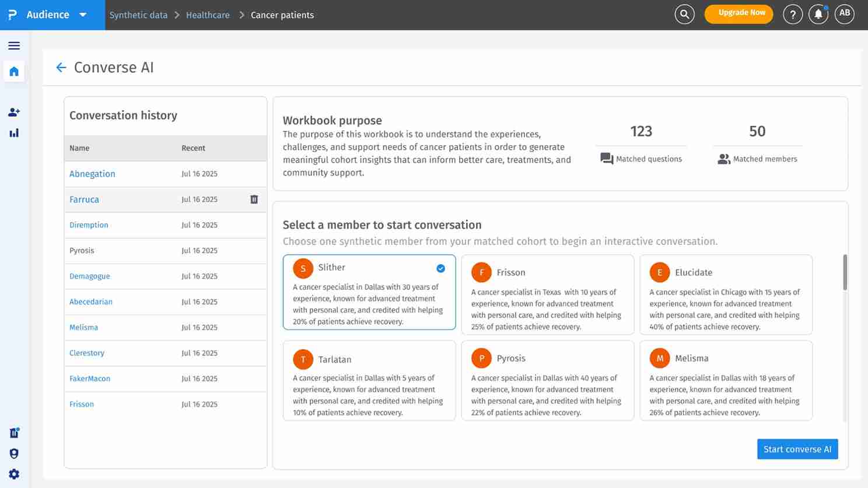Screen dimensions: 868x488
Task: Delete the Farruca conversation with trash icon
Action: [254, 199]
